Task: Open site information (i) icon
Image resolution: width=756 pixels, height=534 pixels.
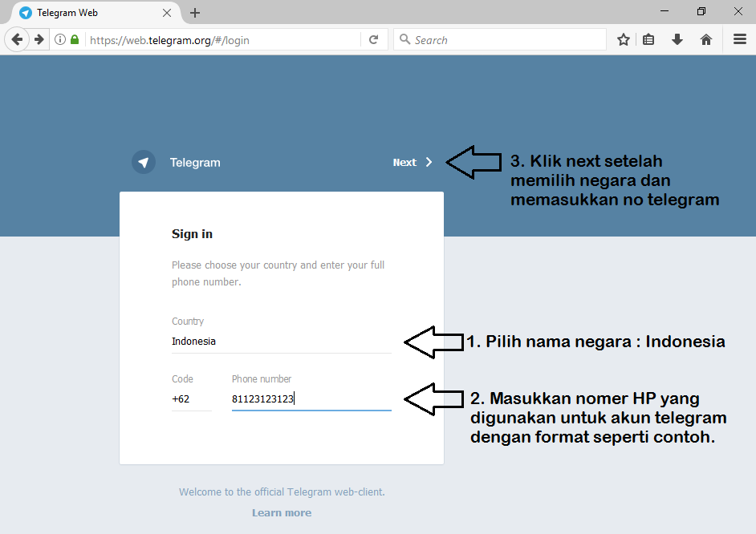Action: [x=59, y=39]
